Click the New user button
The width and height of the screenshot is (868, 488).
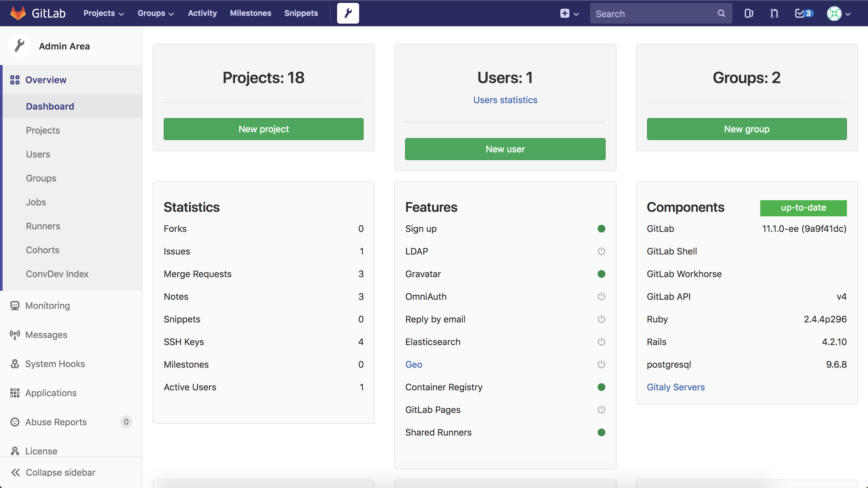click(505, 149)
